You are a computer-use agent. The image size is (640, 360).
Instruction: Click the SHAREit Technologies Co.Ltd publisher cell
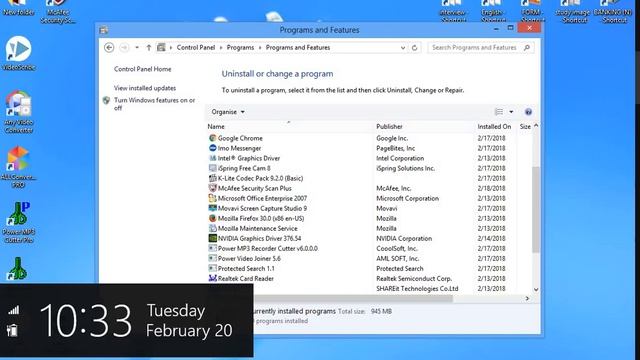pos(417,289)
